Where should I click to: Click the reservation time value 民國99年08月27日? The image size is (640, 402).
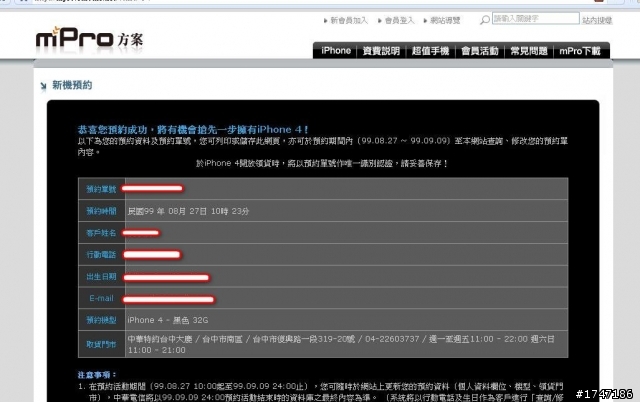[x=188, y=211]
